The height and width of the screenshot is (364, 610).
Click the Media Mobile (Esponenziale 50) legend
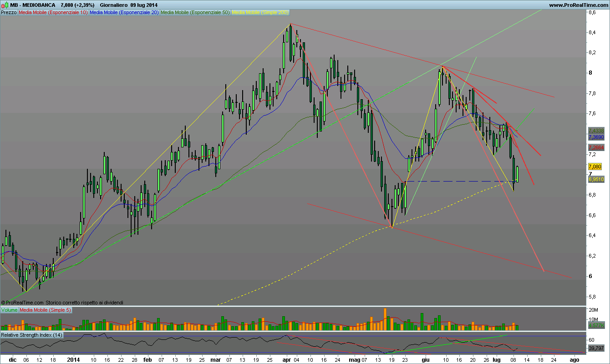(195, 13)
